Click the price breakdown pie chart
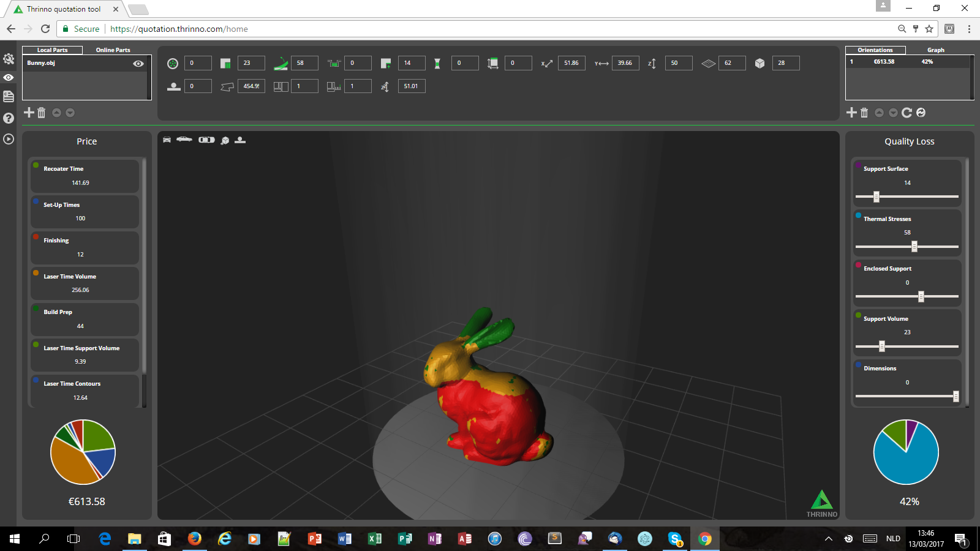980x551 pixels. click(x=83, y=452)
